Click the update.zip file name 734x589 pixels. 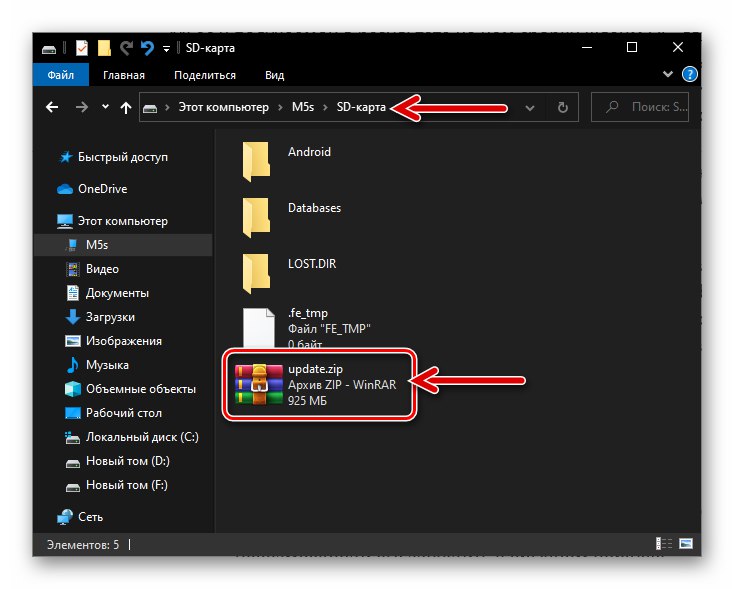tap(316, 369)
